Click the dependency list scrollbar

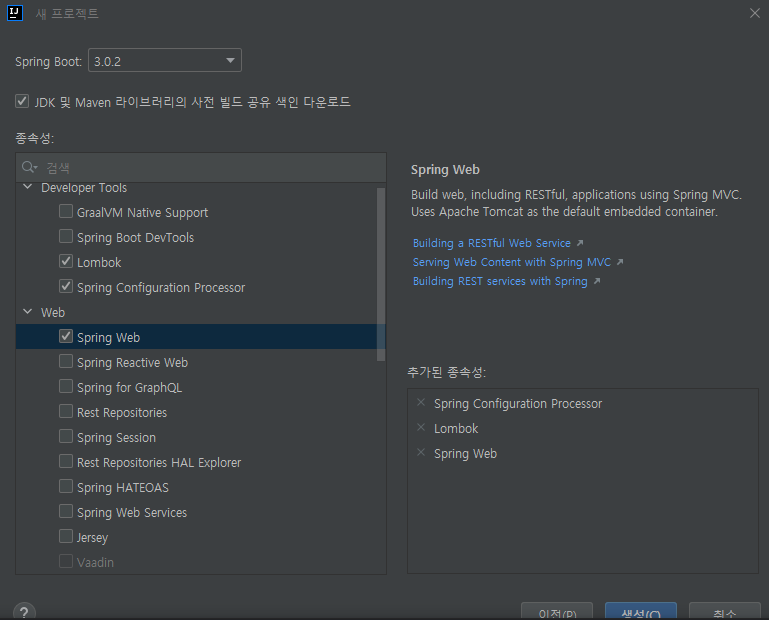381,274
